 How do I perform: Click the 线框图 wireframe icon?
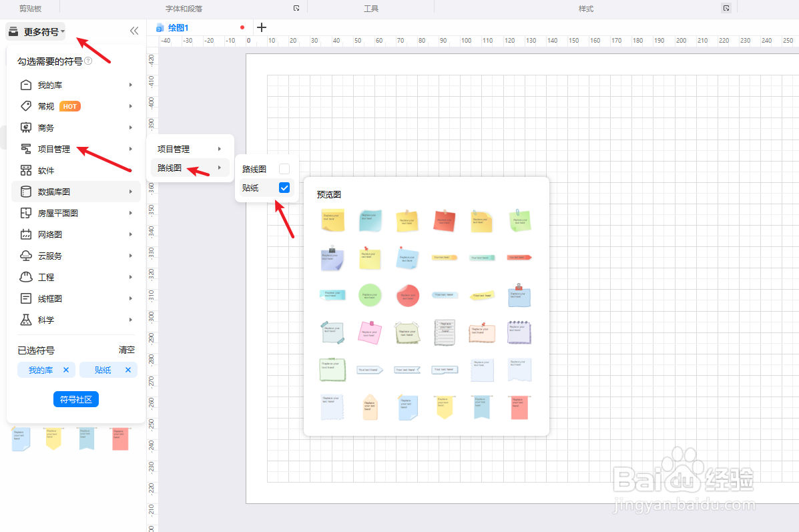tap(26, 298)
